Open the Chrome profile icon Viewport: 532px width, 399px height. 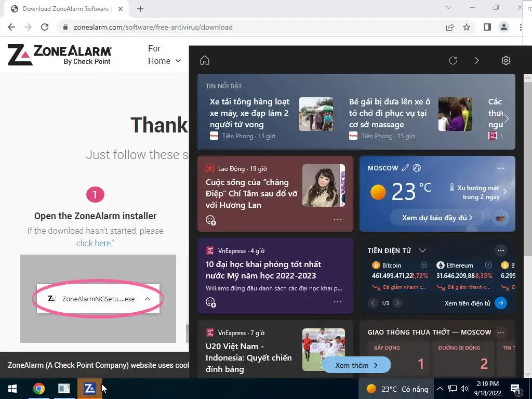(504, 27)
